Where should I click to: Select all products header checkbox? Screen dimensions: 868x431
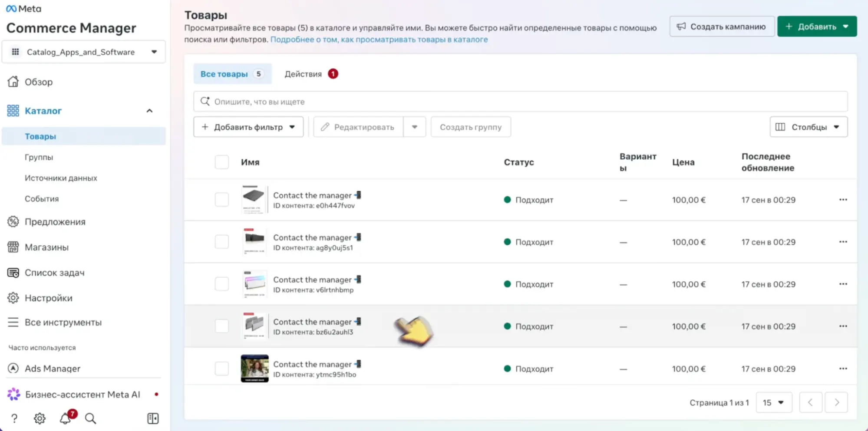(222, 162)
